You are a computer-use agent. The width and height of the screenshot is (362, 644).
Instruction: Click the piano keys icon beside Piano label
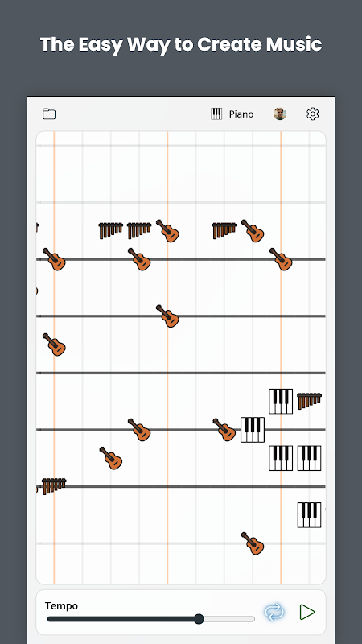pyautogui.click(x=216, y=114)
